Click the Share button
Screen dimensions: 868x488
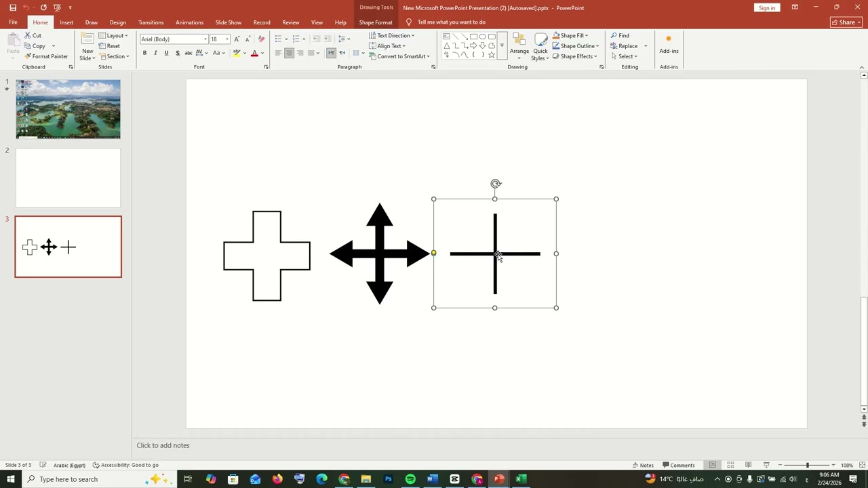846,22
